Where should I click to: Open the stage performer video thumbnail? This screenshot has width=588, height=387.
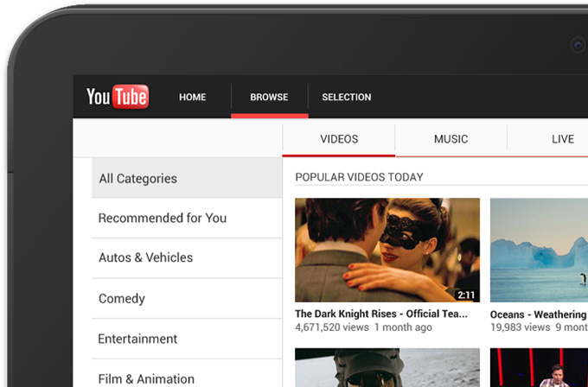pyautogui.click(x=539, y=367)
